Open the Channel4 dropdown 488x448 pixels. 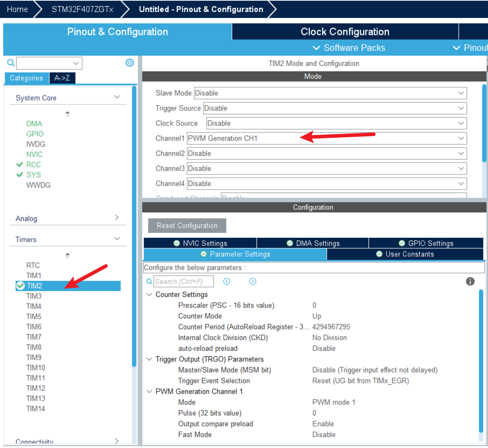(327, 183)
